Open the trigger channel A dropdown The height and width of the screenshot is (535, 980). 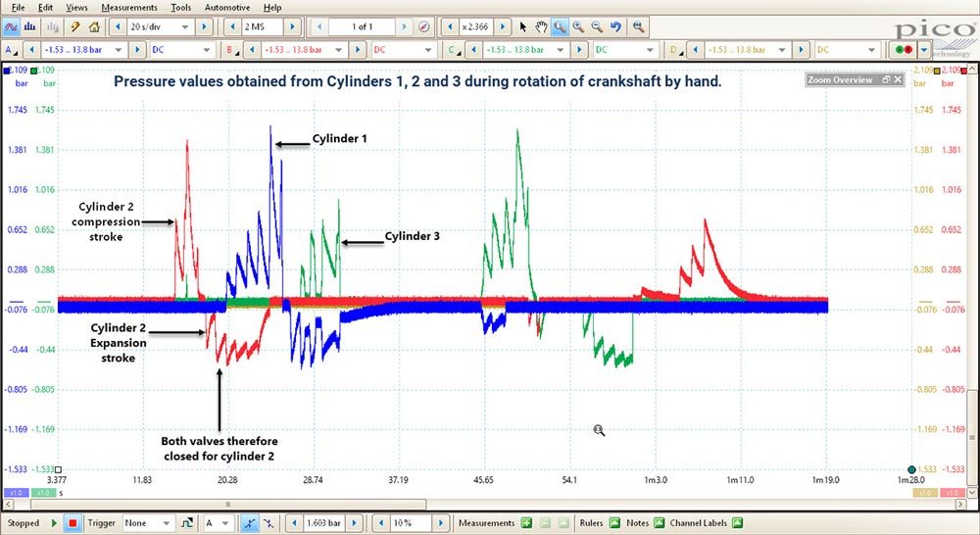[219, 523]
